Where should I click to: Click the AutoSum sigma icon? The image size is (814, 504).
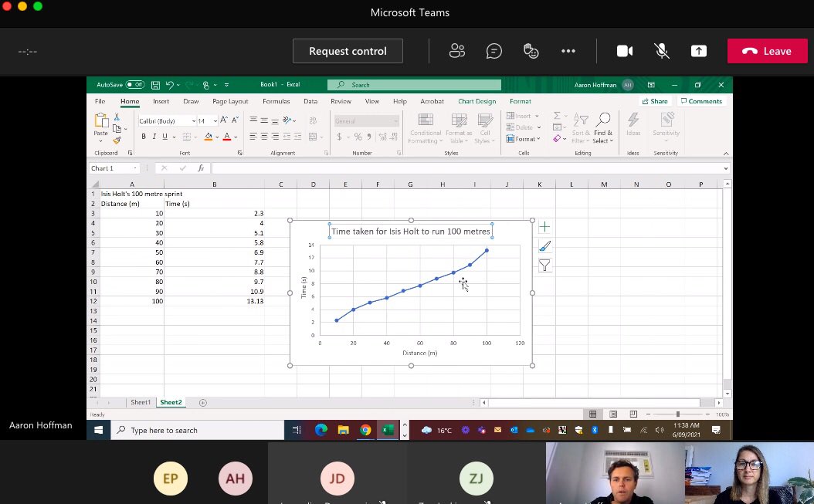click(557, 116)
